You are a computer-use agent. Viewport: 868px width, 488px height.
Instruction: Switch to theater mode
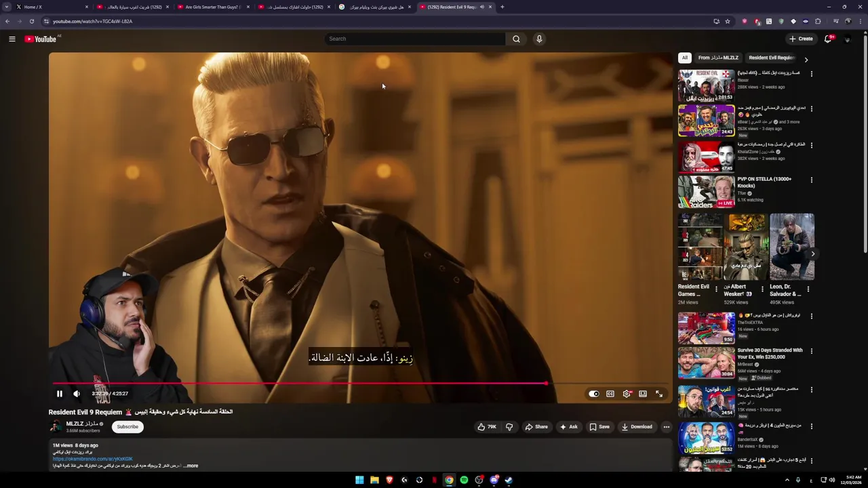[x=643, y=394]
